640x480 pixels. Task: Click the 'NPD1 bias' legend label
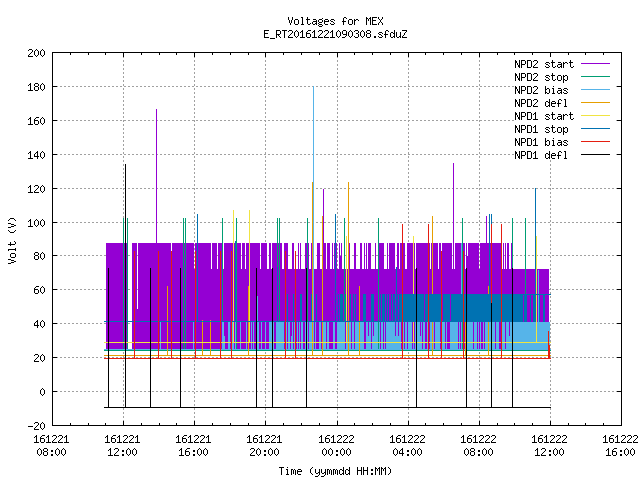coord(541,142)
